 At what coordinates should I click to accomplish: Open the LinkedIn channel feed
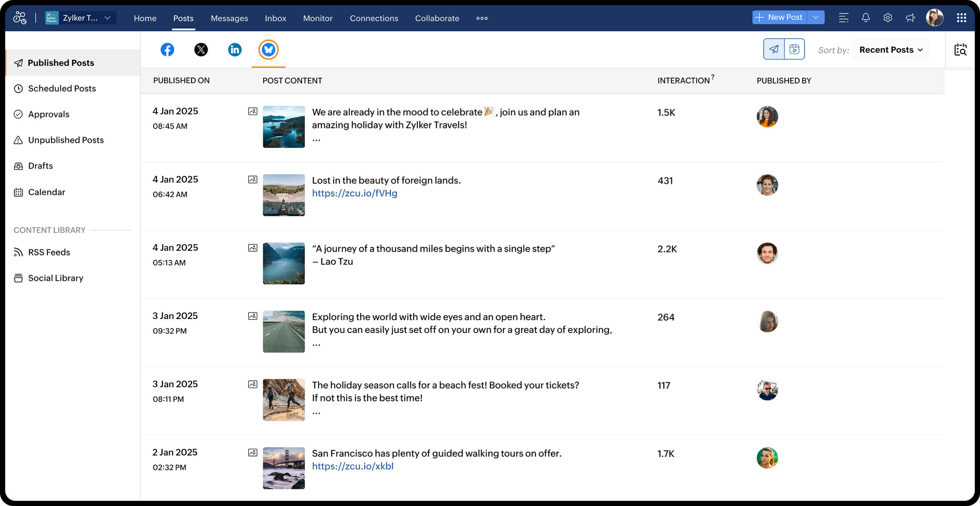coord(235,49)
